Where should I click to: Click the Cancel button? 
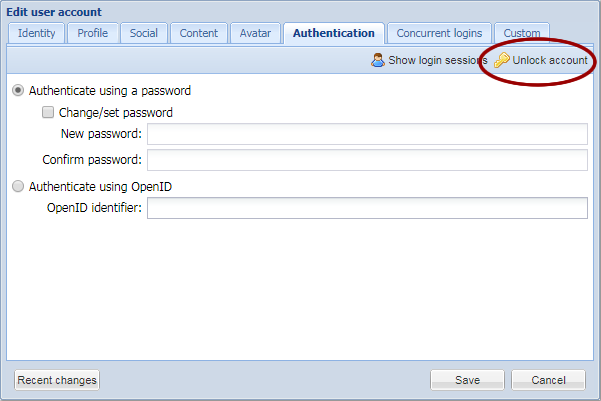pos(548,380)
